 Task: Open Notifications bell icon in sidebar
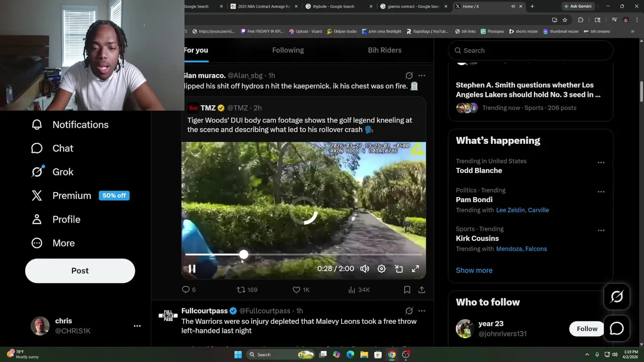click(x=37, y=125)
